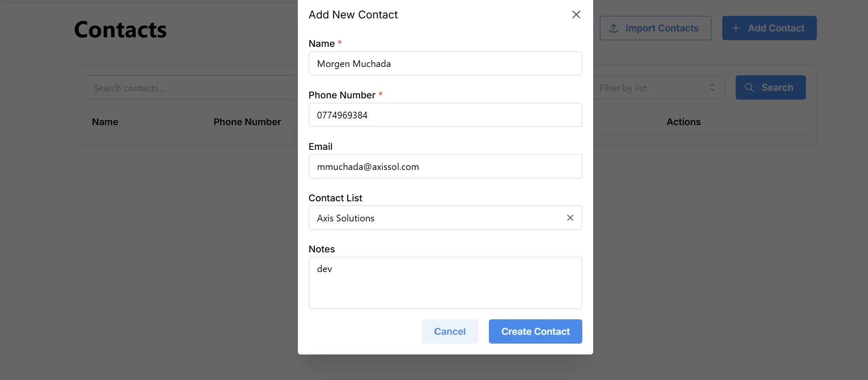868x380 pixels.
Task: Click the red asterisk beside Phone Number label
Action: 380,94
